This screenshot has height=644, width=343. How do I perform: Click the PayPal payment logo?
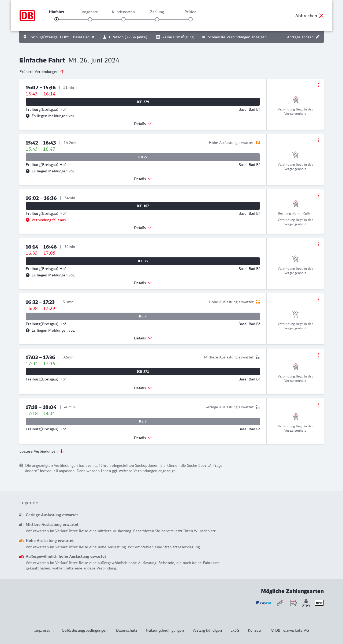pos(263,603)
